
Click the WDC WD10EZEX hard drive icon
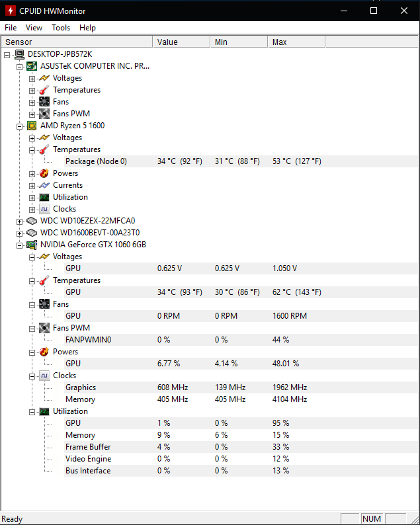(32, 221)
